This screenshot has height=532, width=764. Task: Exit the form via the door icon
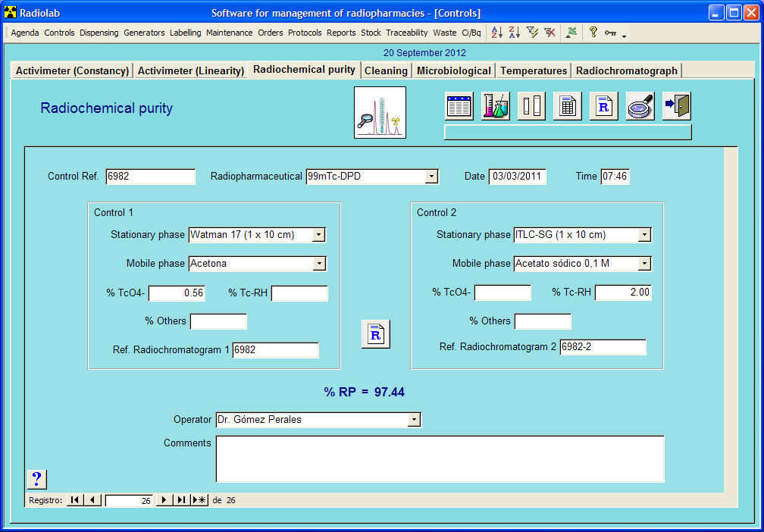(675, 105)
